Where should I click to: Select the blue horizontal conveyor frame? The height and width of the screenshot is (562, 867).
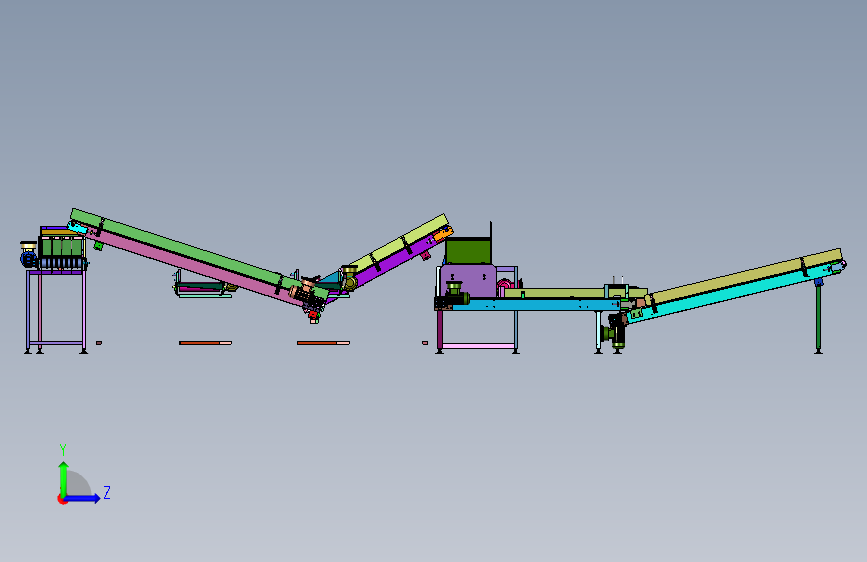click(x=534, y=304)
